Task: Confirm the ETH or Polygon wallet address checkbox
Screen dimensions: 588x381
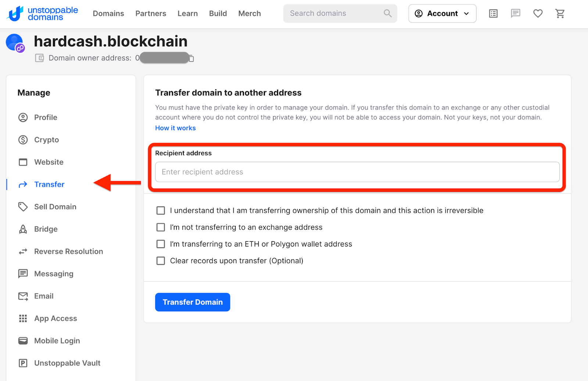Action: [161, 244]
